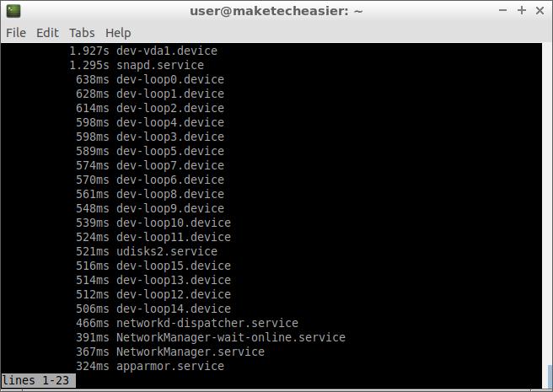
Task: Click the 'lines 1-23' pager status
Action: click(x=38, y=380)
